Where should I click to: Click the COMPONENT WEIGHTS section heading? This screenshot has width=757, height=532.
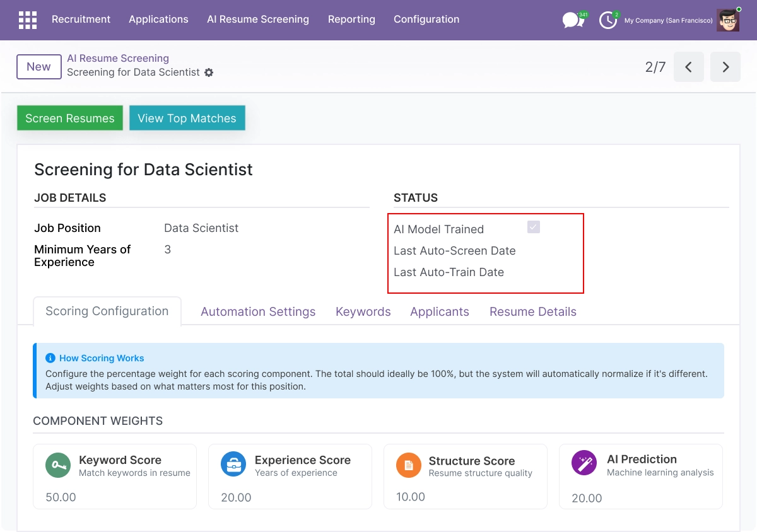tap(98, 421)
